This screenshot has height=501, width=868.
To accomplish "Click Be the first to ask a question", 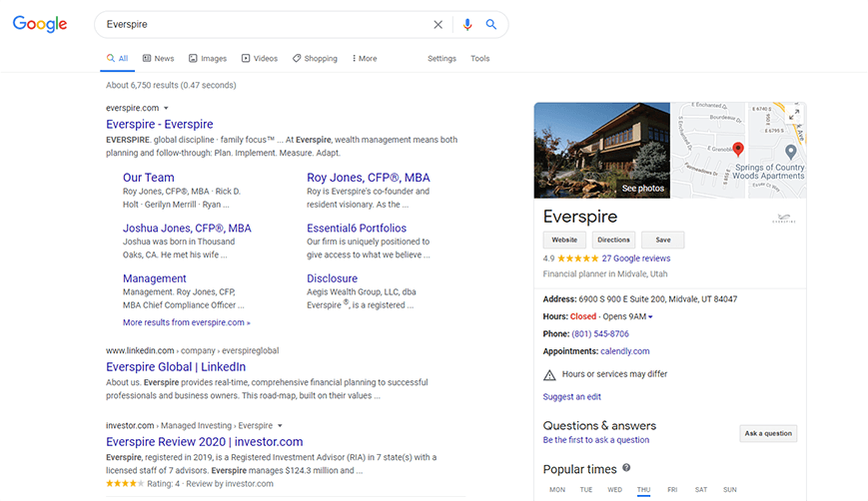I will tap(596, 440).
